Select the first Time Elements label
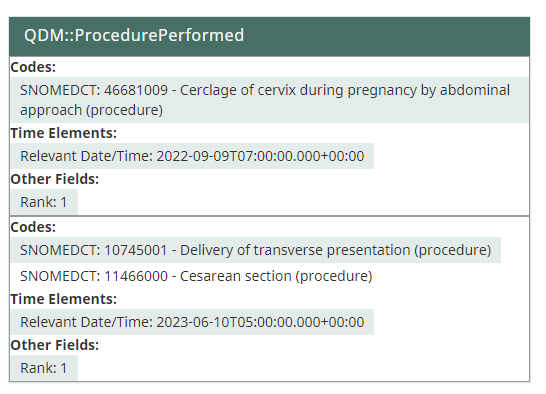Viewport: 546px width, 394px height. click(63, 133)
